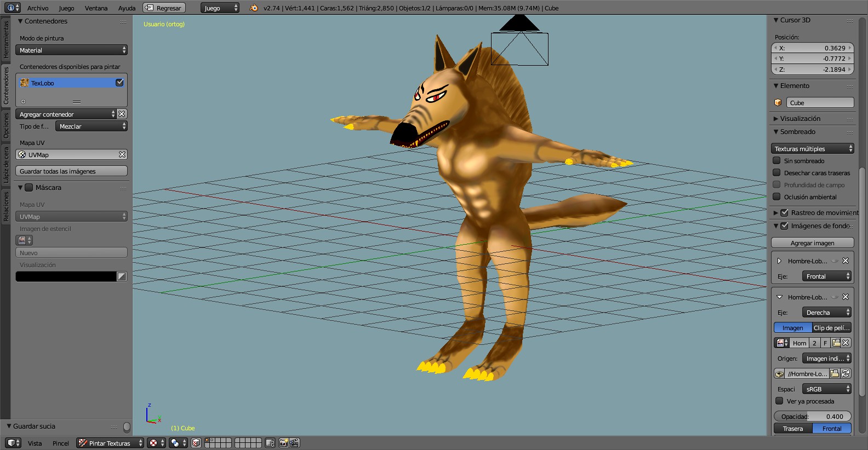Viewport: 868px width, 450px height.
Task: Unlink the Hom image datablock X
Action: [x=846, y=343]
